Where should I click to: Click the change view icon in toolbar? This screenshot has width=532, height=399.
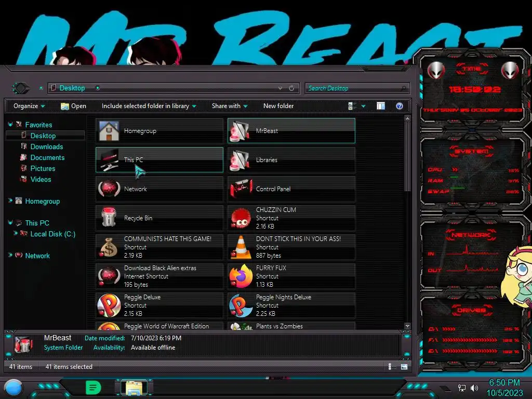coord(352,106)
